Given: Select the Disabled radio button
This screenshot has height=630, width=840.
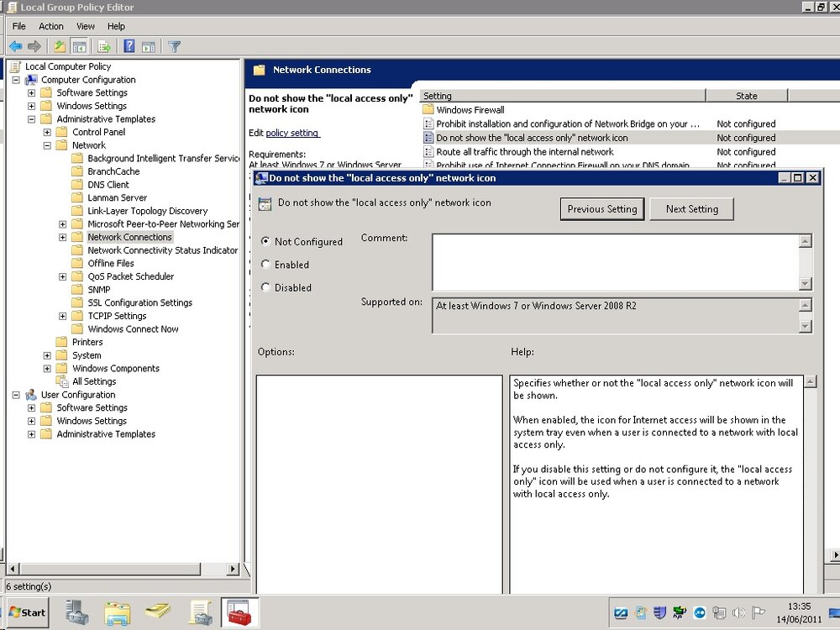Looking at the screenshot, I should click(x=265, y=287).
